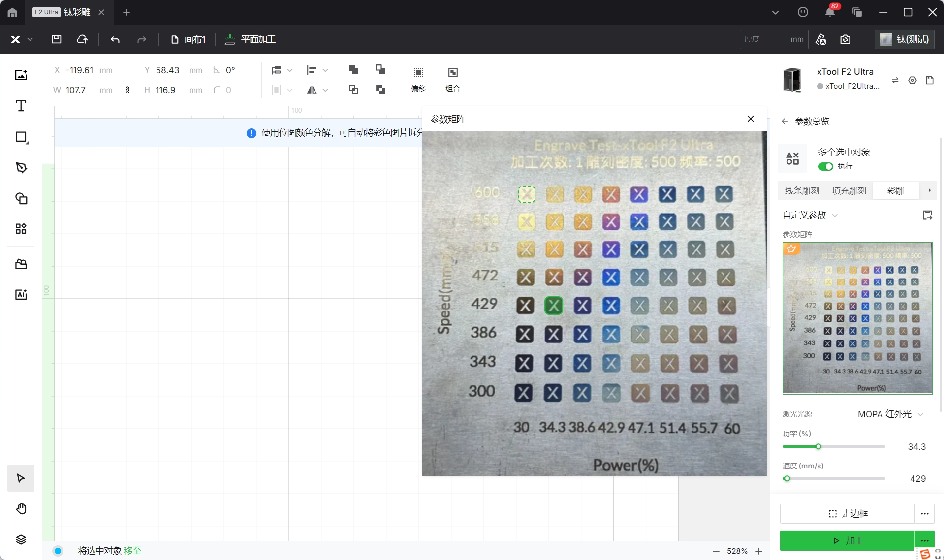Screen dimensions: 944x560
Task: Open the notifications bell
Action: [830, 12]
